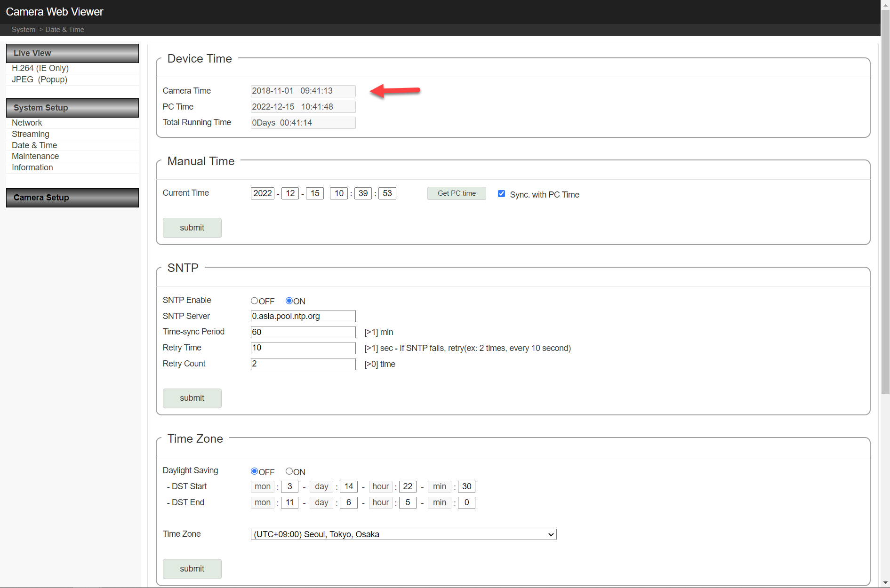Set Daylight Saving to OFF

tap(254, 471)
